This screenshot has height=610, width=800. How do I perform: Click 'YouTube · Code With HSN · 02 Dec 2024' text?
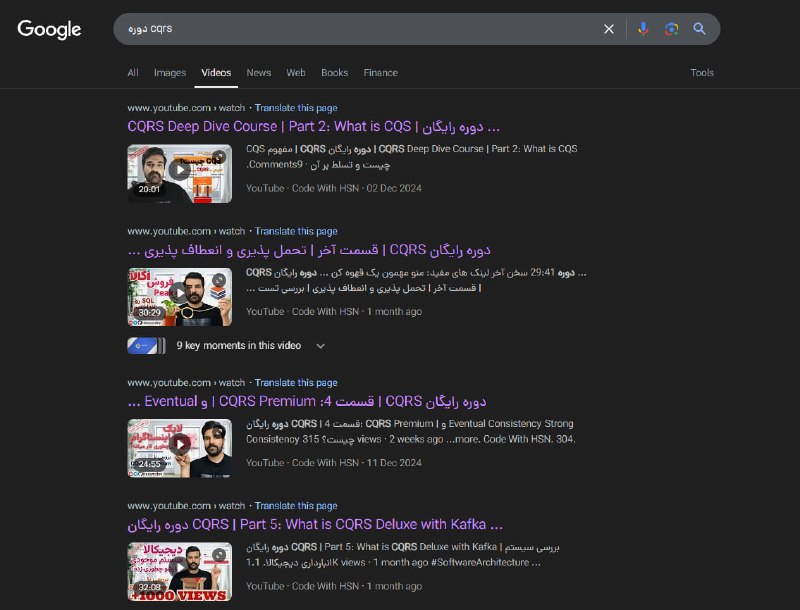(x=334, y=188)
